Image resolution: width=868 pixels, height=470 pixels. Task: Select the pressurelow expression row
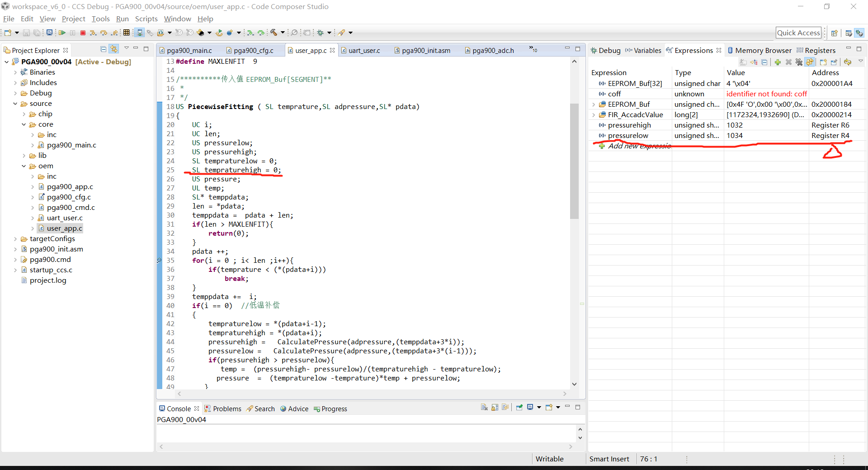(x=727, y=136)
